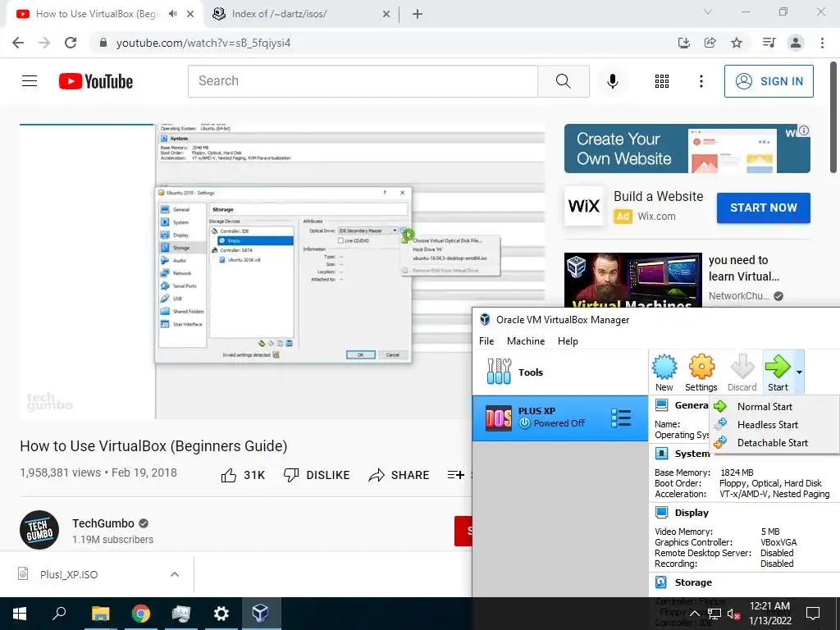Open the Virtual Machines recommended video thumbnail

tap(632, 280)
